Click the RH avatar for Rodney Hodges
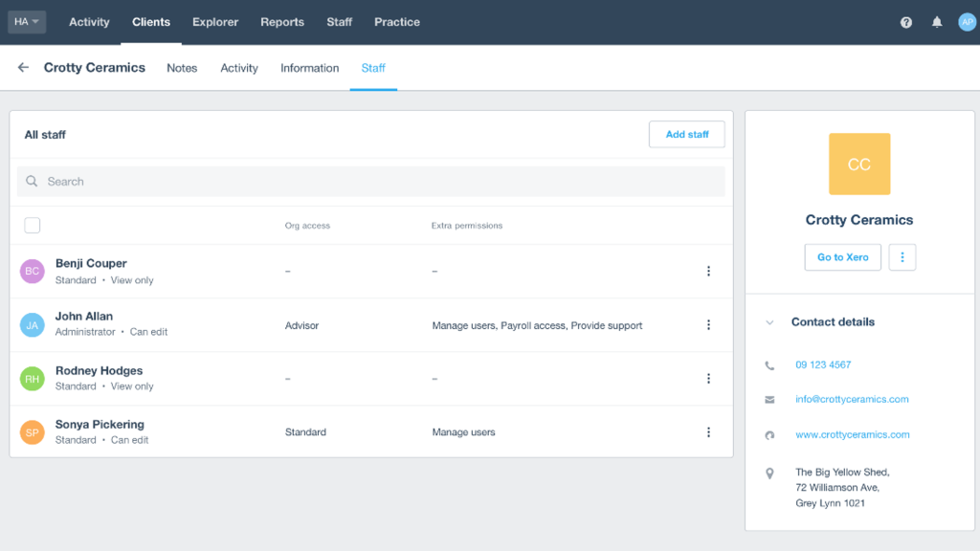The width and height of the screenshot is (980, 551). tap(32, 379)
